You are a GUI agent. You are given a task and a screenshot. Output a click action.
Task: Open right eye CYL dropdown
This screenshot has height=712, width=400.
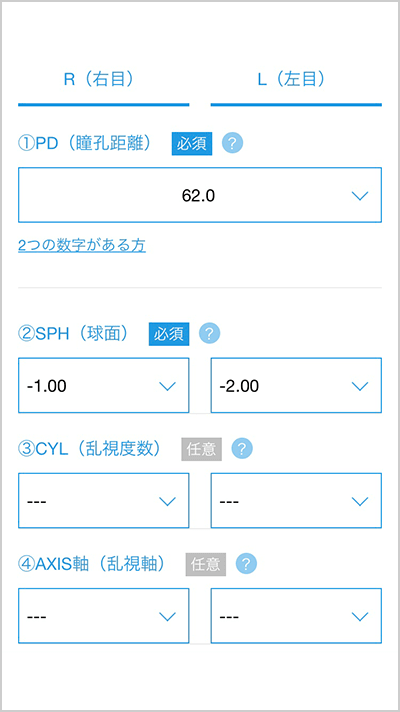pos(104,500)
